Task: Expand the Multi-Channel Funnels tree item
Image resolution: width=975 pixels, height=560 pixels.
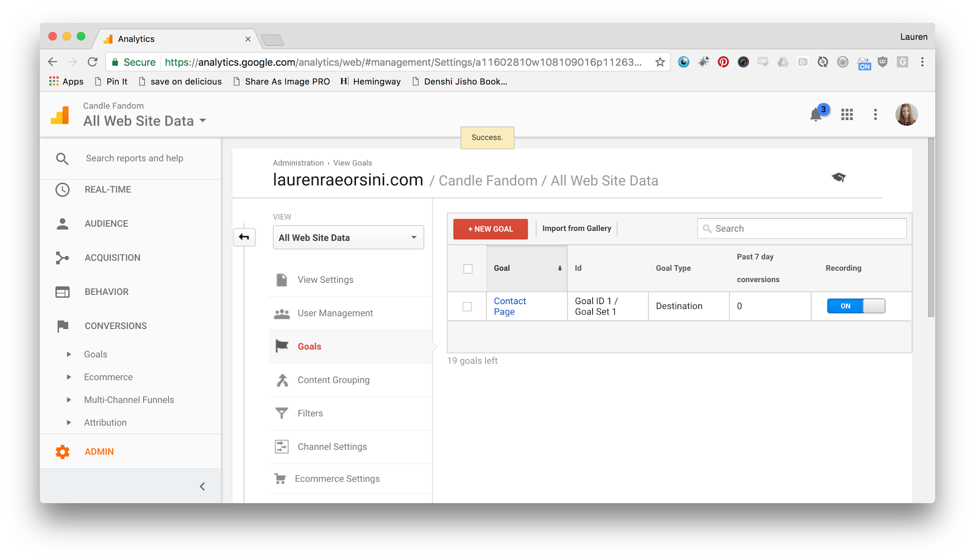Action: (x=69, y=400)
